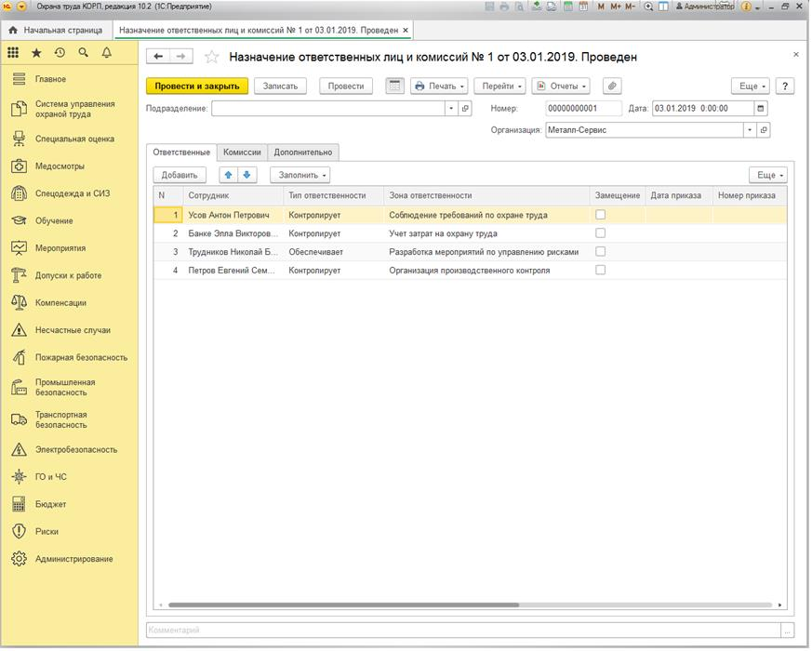Switch to the Дополнительно tab
The height and width of the screenshot is (651, 812).
click(304, 153)
